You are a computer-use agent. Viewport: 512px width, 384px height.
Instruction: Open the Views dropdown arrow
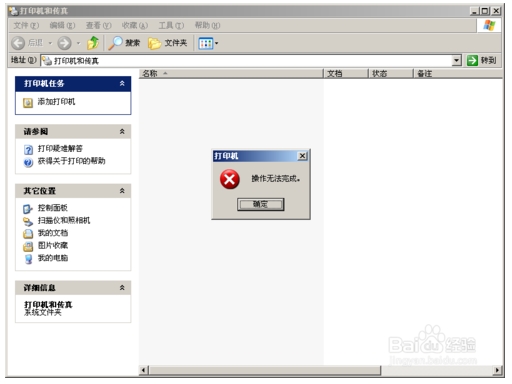click(x=217, y=43)
